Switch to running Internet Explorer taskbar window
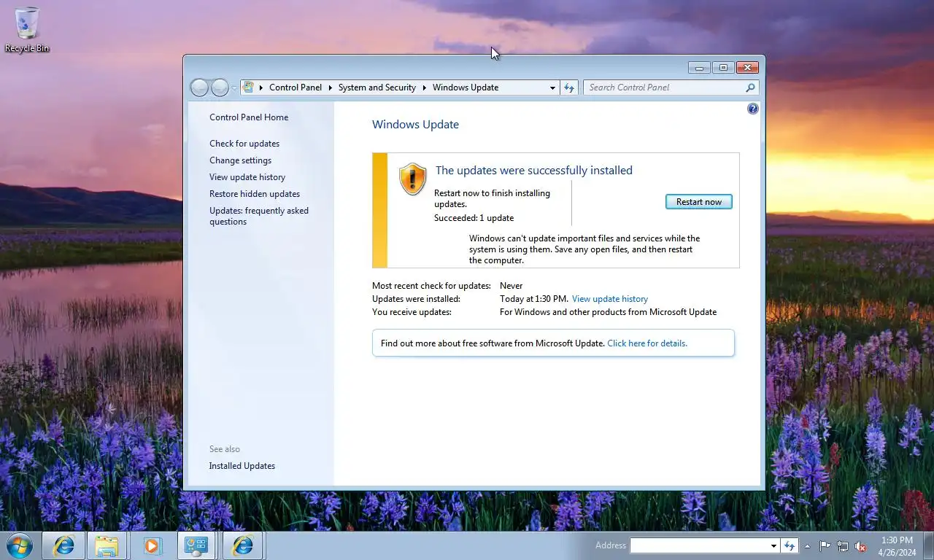The height and width of the screenshot is (560, 934). click(x=242, y=545)
